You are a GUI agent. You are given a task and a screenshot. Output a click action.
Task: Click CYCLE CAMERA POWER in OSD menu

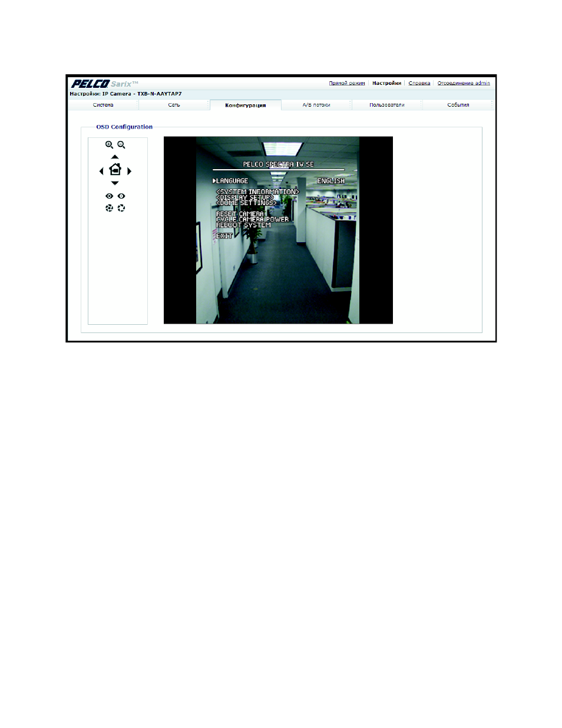(252, 219)
